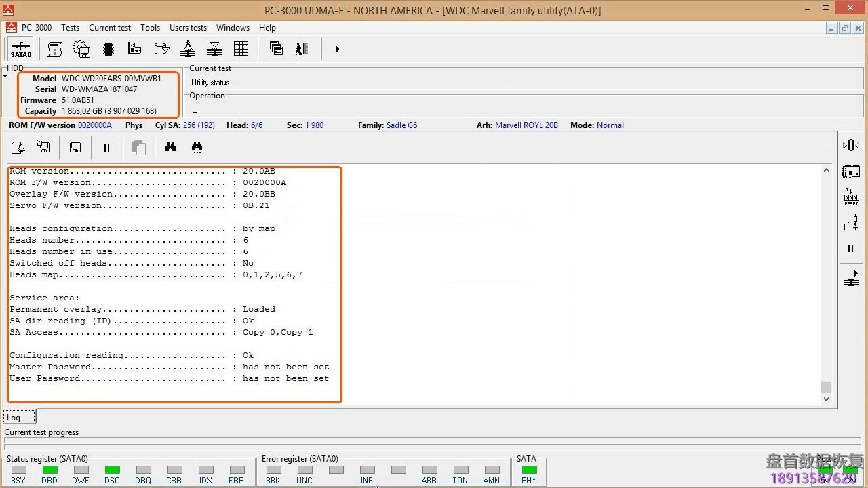Click the pause icon in log toolbar
This screenshot has height=488, width=868.
tap(106, 148)
